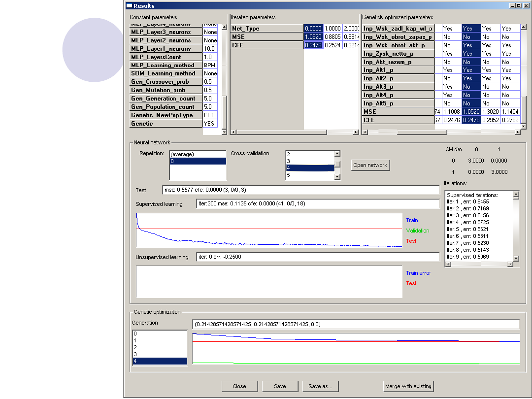Click the Close button at the bottom
The image size is (532, 399).
(x=239, y=386)
